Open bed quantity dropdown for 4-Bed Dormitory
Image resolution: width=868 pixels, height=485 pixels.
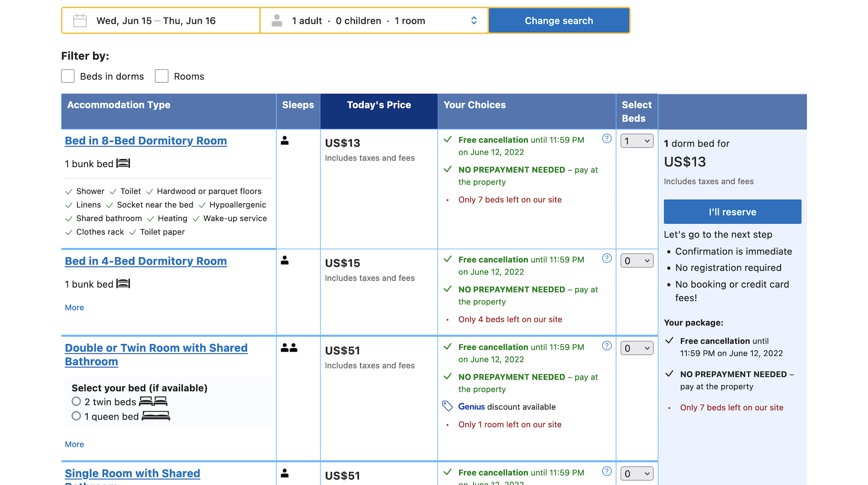click(637, 261)
